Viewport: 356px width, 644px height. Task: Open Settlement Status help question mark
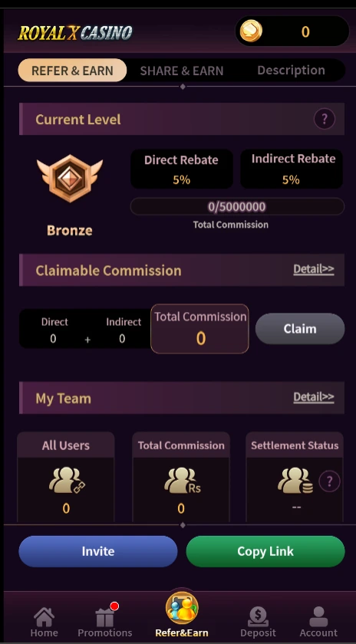tap(329, 481)
